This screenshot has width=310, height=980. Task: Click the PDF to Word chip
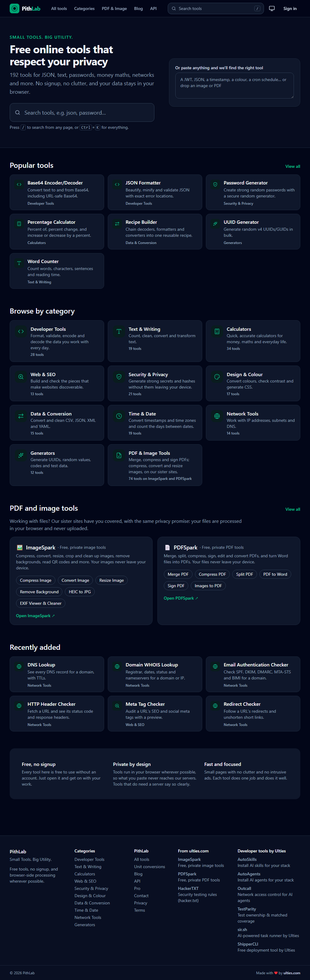pos(275,574)
